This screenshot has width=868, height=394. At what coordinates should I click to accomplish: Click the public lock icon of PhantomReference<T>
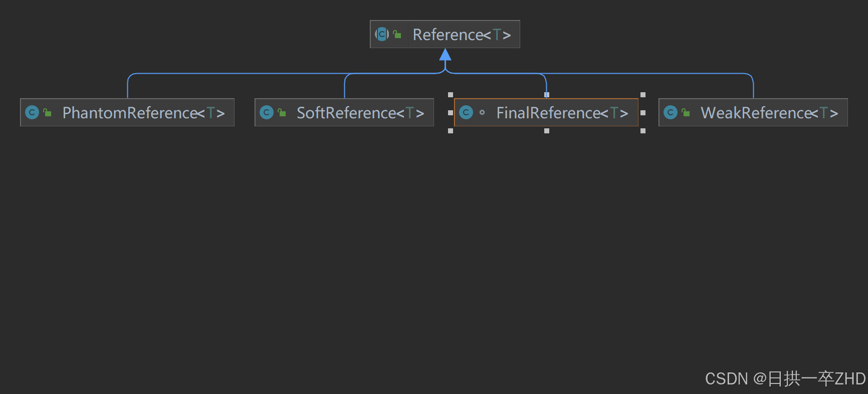[47, 112]
